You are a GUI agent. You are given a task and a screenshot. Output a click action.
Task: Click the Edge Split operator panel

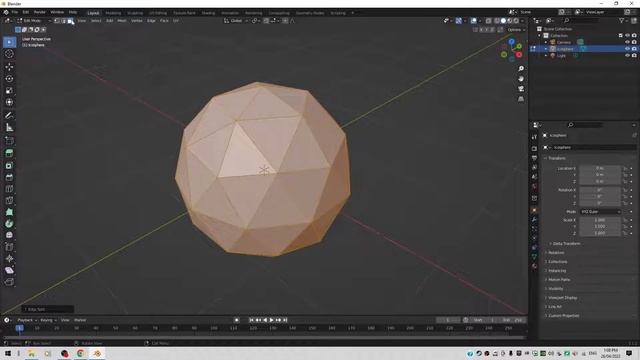[48, 309]
